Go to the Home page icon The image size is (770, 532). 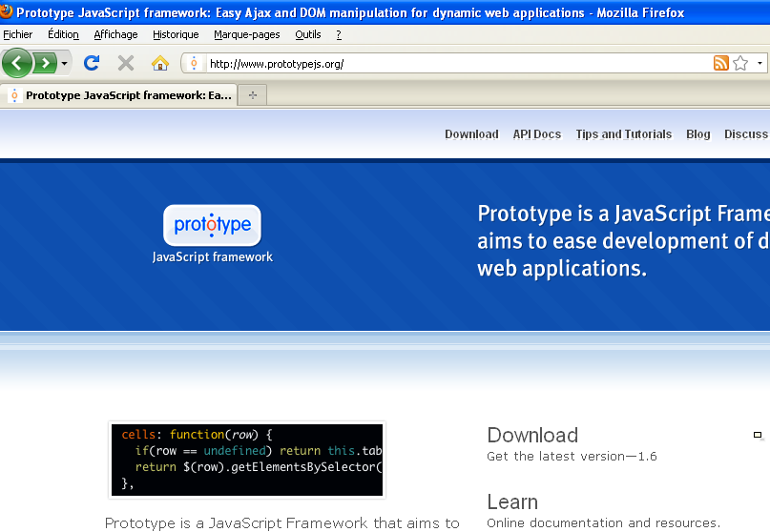(x=160, y=64)
